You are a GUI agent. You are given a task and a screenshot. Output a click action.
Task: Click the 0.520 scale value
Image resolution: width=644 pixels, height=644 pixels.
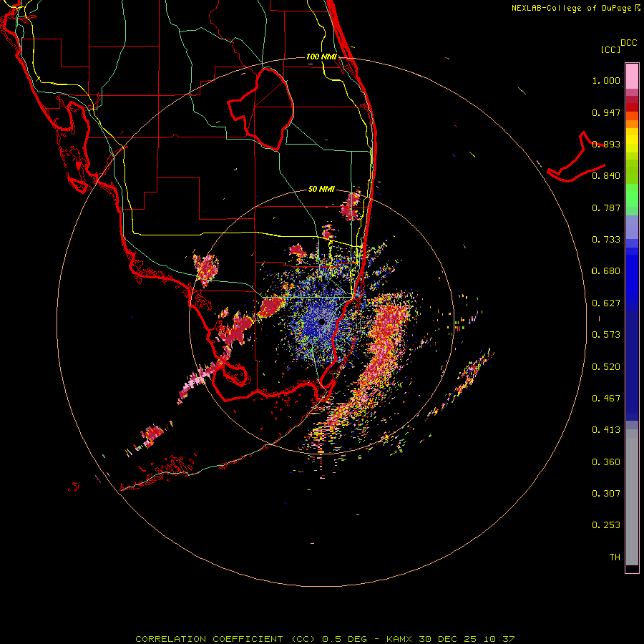tap(606, 366)
